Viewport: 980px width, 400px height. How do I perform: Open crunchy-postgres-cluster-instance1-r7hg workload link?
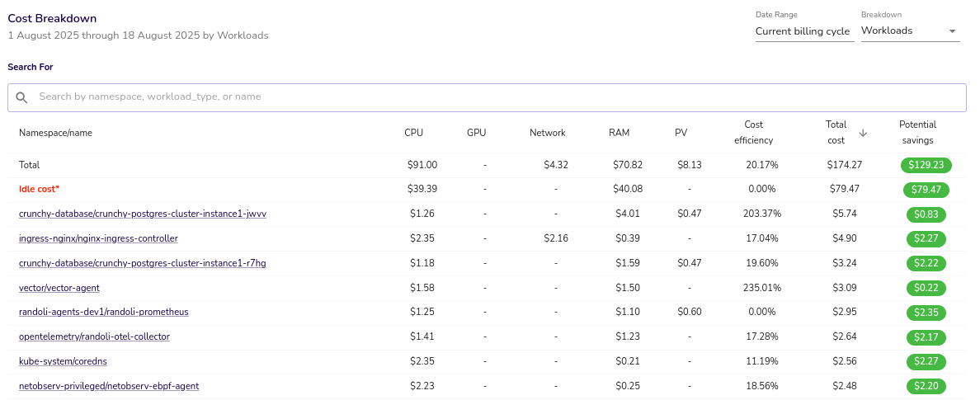tap(142, 264)
